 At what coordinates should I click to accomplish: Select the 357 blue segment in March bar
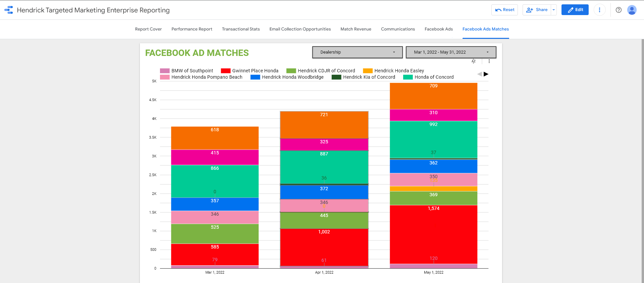[215, 204]
